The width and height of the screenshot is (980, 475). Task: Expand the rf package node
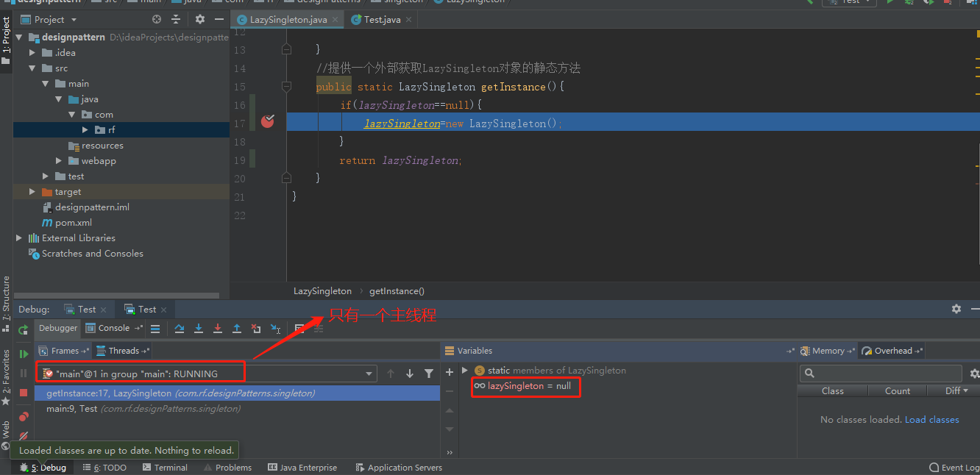(85, 130)
